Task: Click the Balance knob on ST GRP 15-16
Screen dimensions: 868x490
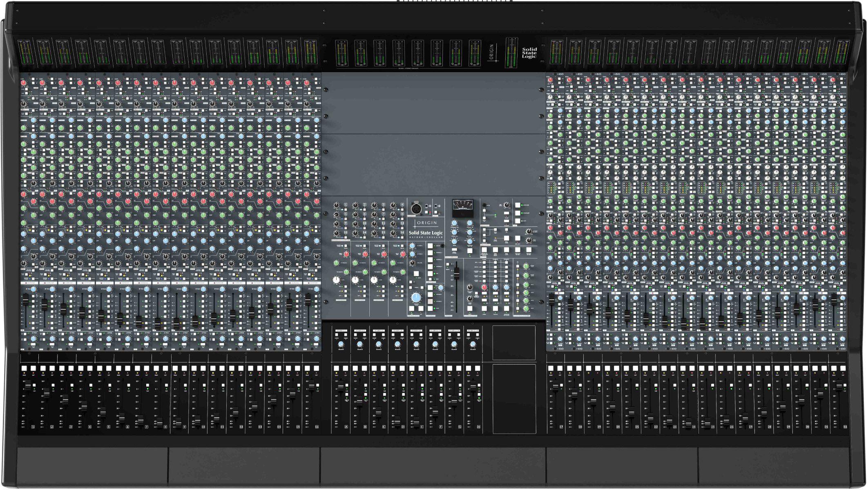Action: coord(473,345)
